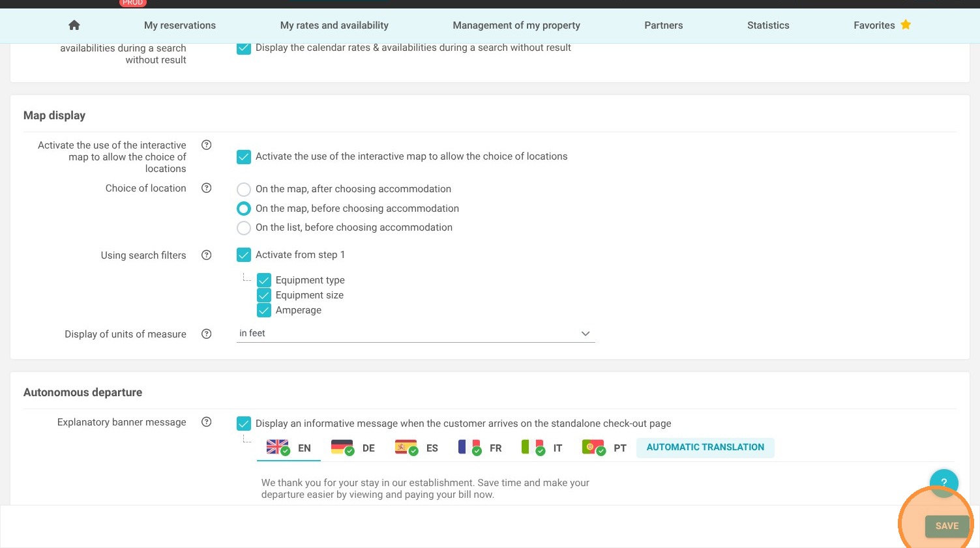Go to the home icon

pyautogui.click(x=74, y=25)
